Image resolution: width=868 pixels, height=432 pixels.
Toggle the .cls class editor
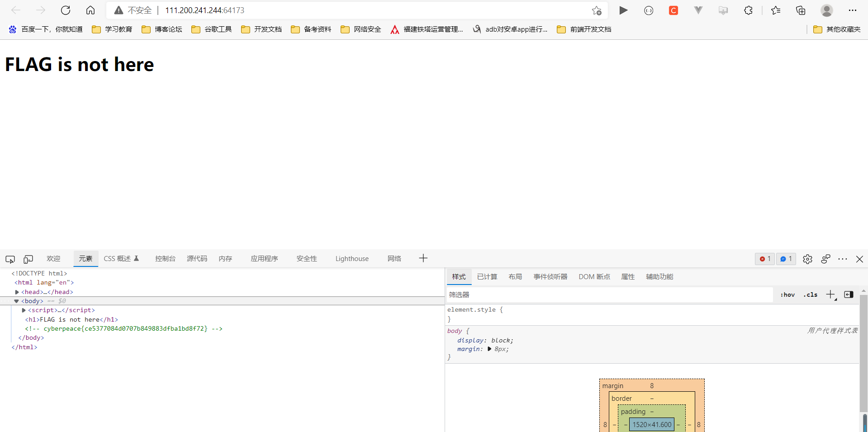pyautogui.click(x=810, y=294)
